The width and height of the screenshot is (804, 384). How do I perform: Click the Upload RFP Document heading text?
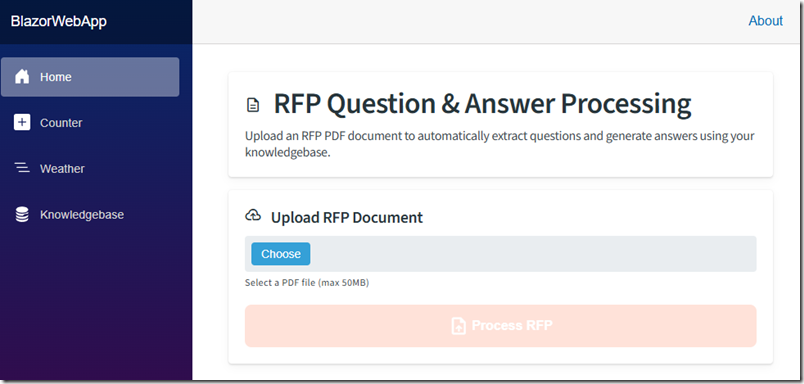(x=347, y=217)
